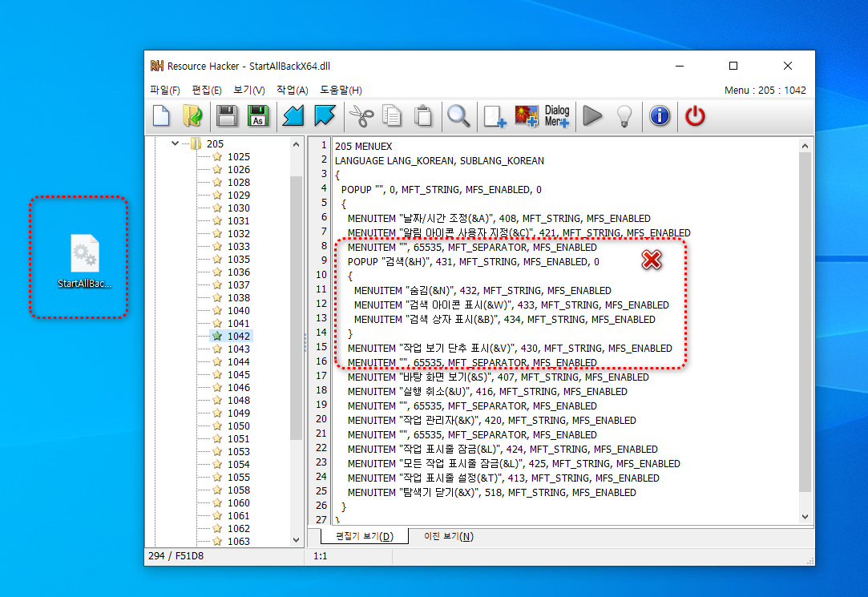Screen dimensions: 868x597
Task: Click the splitter grip between tree and editor
Action: (x=305, y=342)
